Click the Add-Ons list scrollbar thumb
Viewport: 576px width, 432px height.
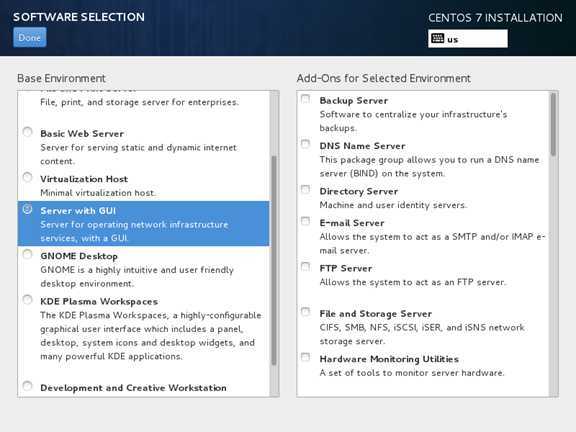553,124
